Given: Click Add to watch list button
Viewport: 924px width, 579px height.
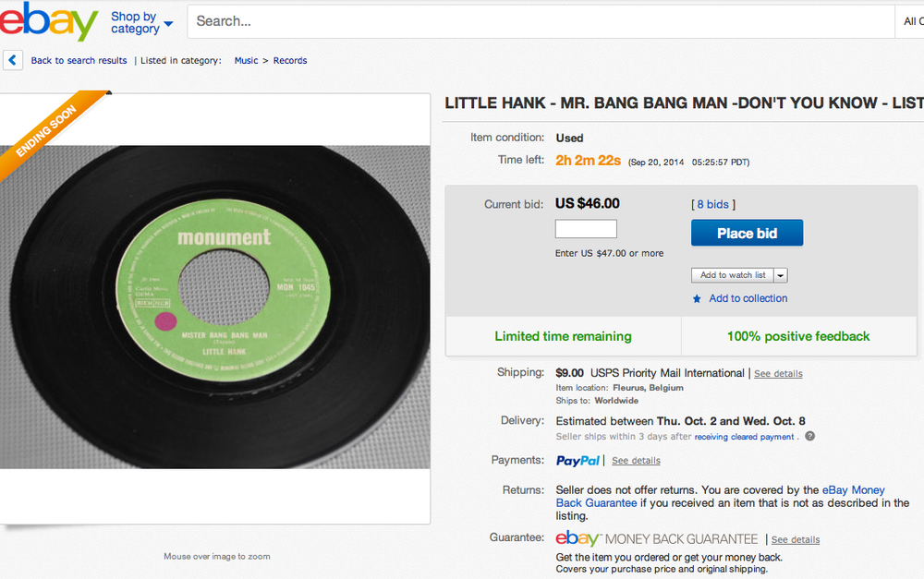Looking at the screenshot, I should coord(733,275).
